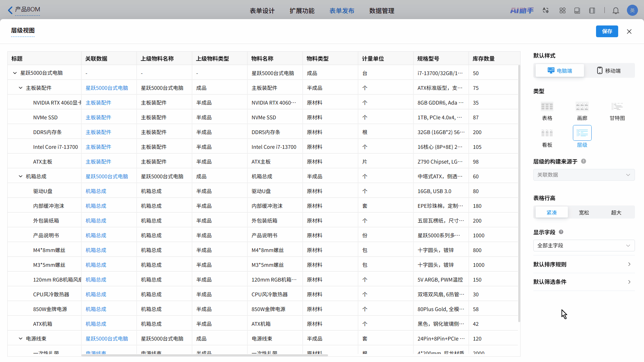Screen dimensions: 644x362
Task: Set table row height to 宽松
Action: pos(584,213)
